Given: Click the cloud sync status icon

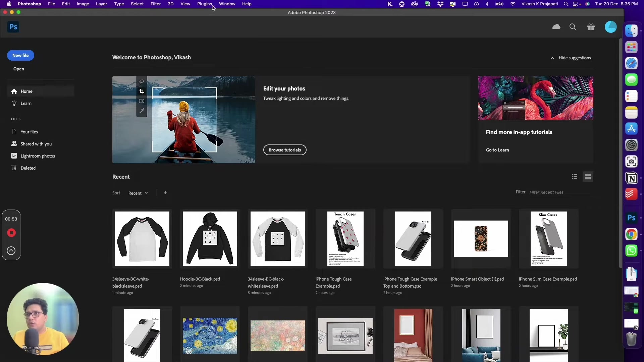Looking at the screenshot, I should coord(556,26).
